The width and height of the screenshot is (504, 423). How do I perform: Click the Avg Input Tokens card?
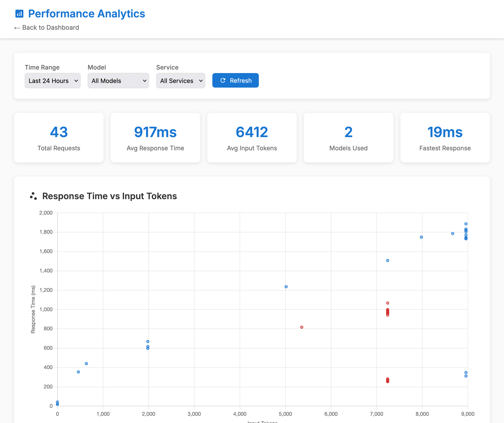pos(252,138)
